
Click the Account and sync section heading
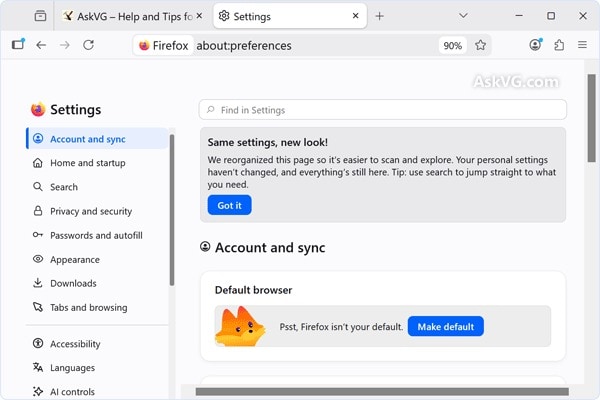click(x=270, y=248)
